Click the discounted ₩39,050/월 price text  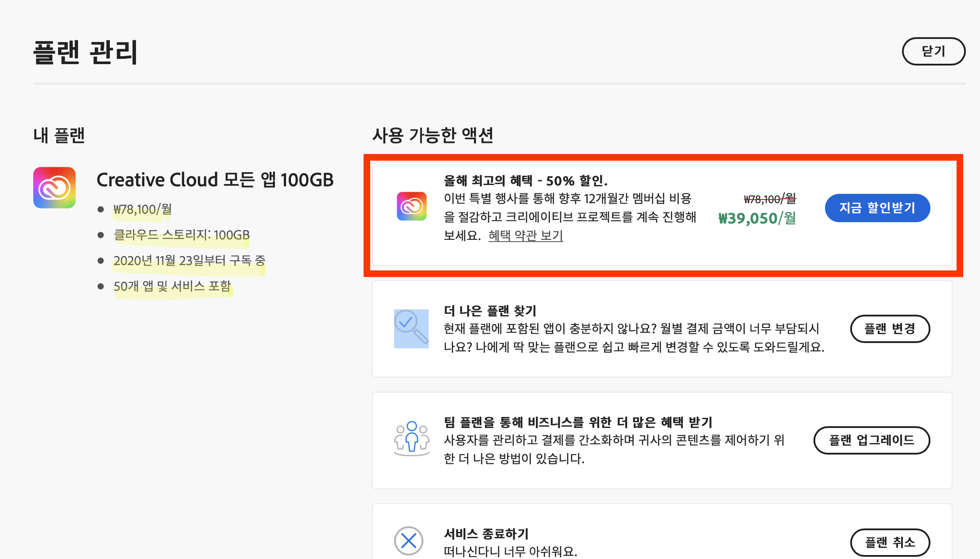757,218
